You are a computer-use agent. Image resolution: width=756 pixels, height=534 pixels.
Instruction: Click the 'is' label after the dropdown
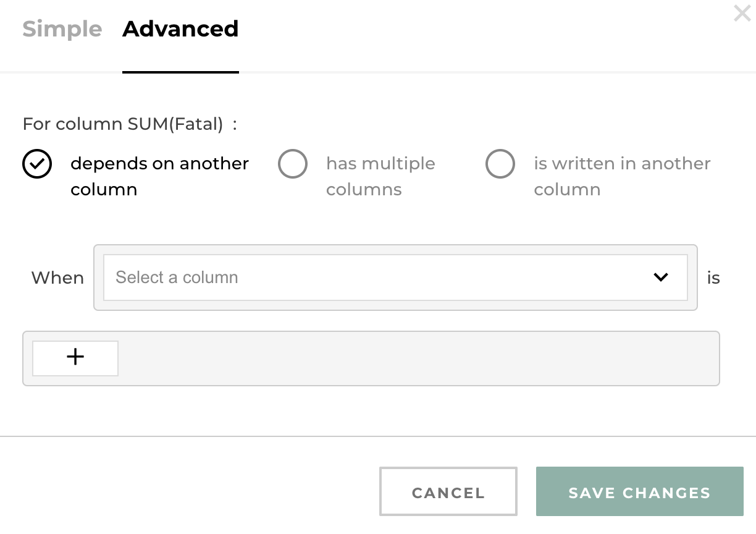tap(713, 278)
